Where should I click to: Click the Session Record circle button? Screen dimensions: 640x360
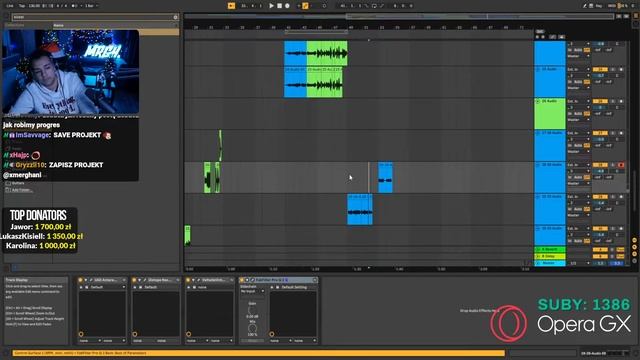324,6
